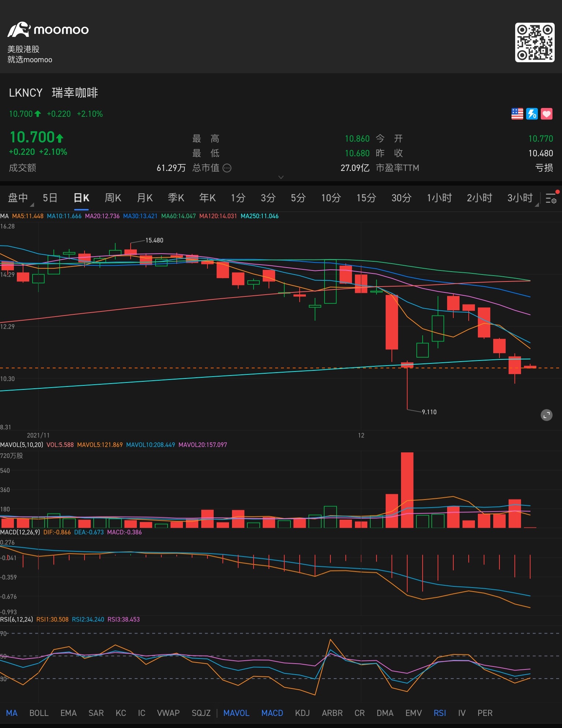Tap the moomoo logo

(x=48, y=30)
